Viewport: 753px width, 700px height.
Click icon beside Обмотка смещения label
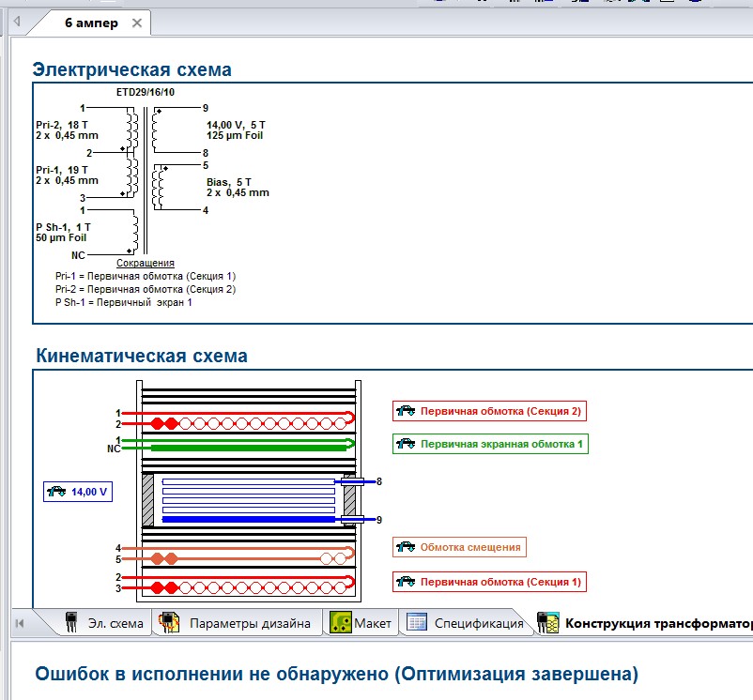407,547
